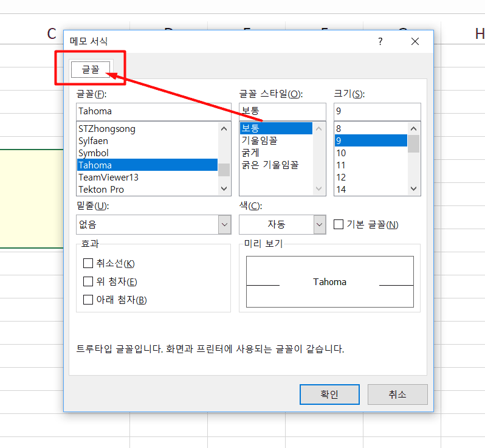Image resolution: width=485 pixels, height=448 pixels.
Task: Select size 8 in the size list
Action: click(371, 129)
